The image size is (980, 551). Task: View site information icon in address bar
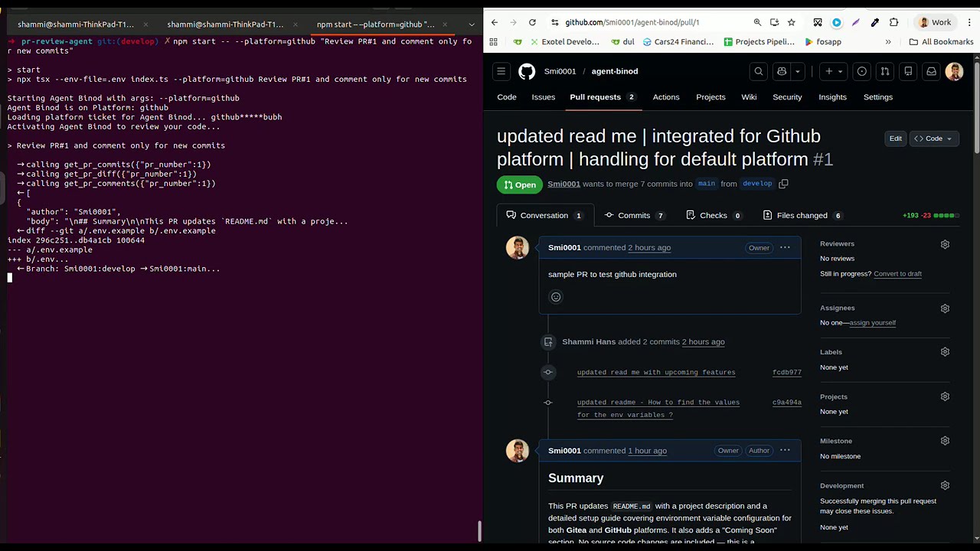(x=554, y=22)
